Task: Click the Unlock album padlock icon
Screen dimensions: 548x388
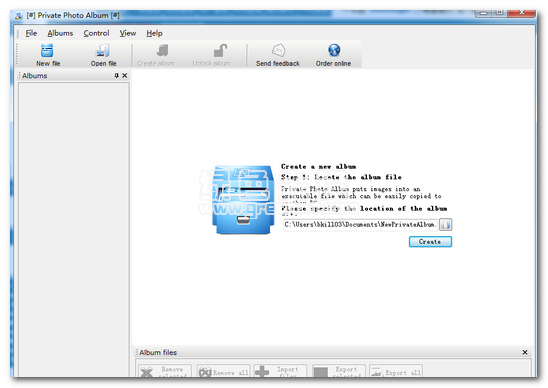Action: 220,51
